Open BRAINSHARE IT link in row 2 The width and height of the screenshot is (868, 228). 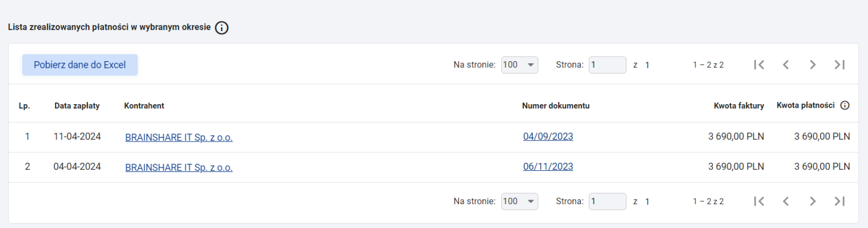pyautogui.click(x=179, y=167)
